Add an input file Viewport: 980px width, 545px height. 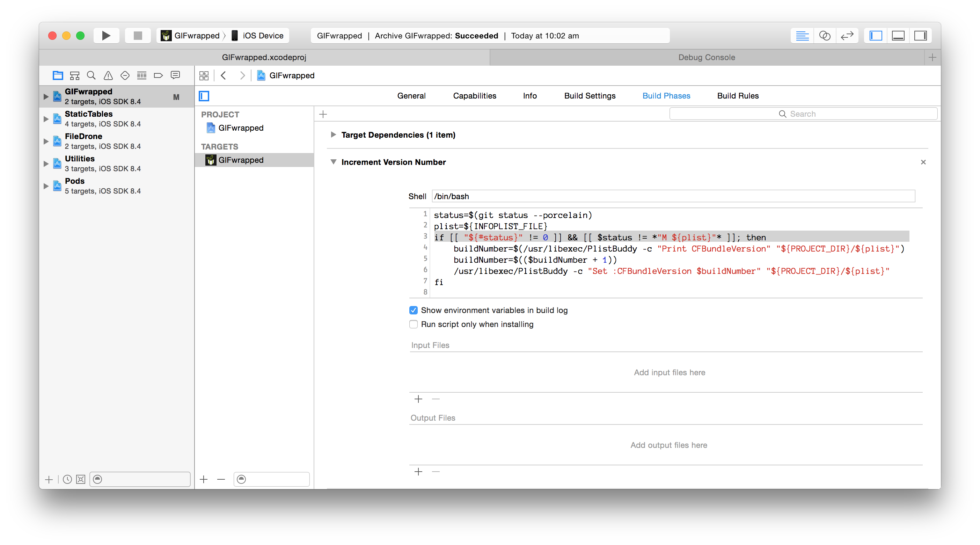coord(418,399)
